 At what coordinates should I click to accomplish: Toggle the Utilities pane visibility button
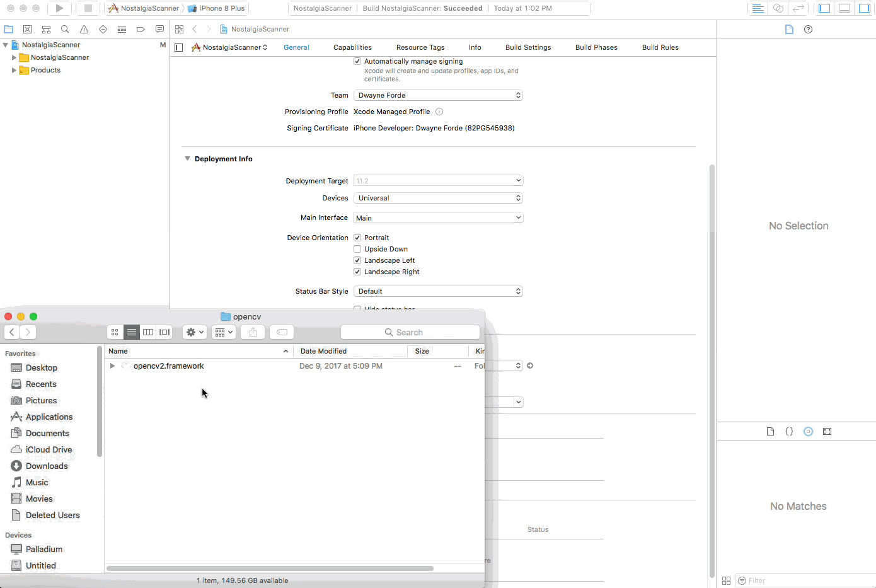coord(865,8)
